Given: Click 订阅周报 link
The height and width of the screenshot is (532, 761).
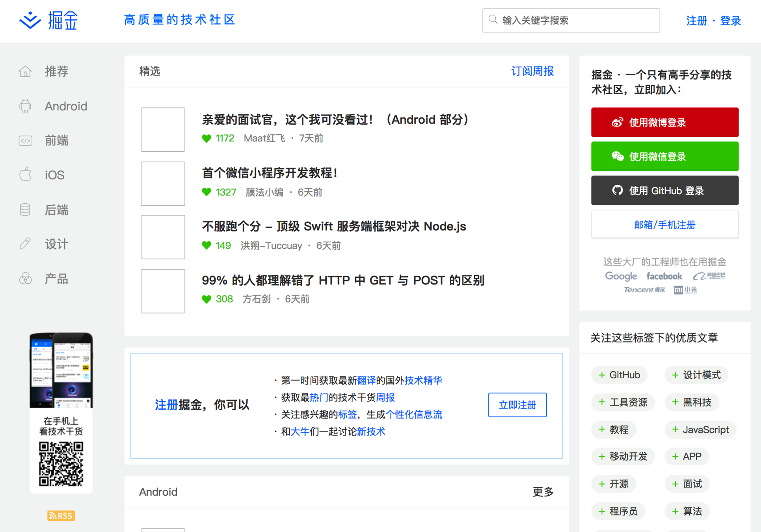Looking at the screenshot, I should click(532, 71).
